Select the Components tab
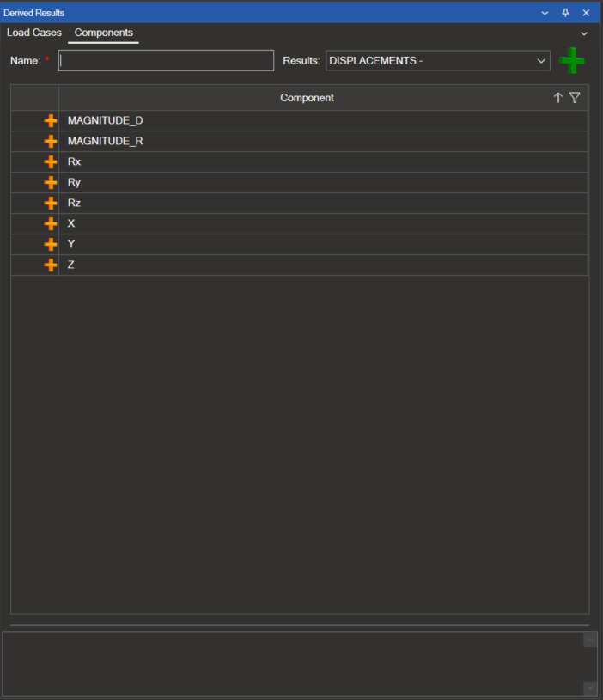 104,33
